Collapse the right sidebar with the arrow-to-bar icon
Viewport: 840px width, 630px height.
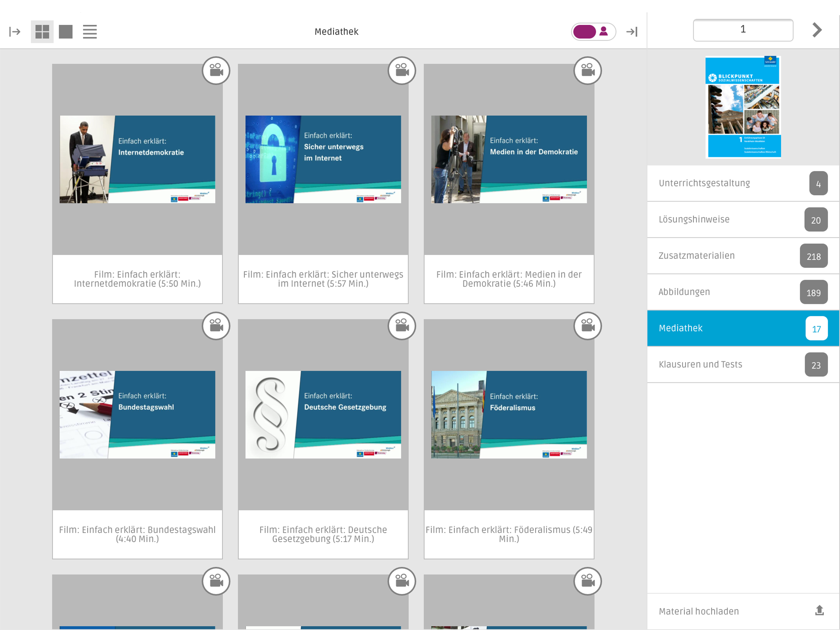pos(632,32)
